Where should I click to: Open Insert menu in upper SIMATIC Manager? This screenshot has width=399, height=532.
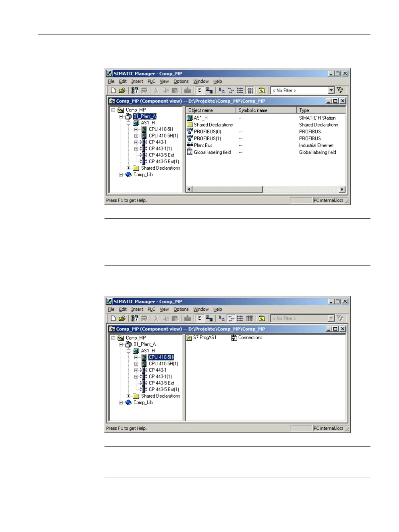point(137,81)
